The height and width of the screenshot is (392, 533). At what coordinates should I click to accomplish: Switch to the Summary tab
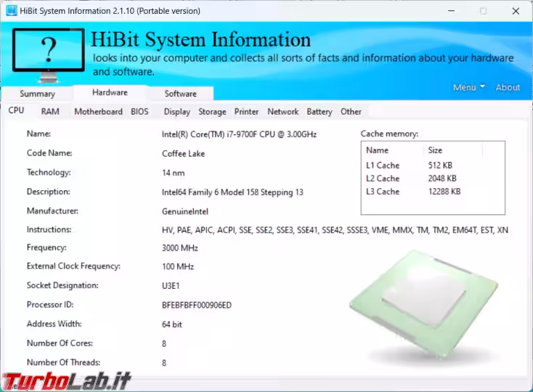[x=37, y=94]
